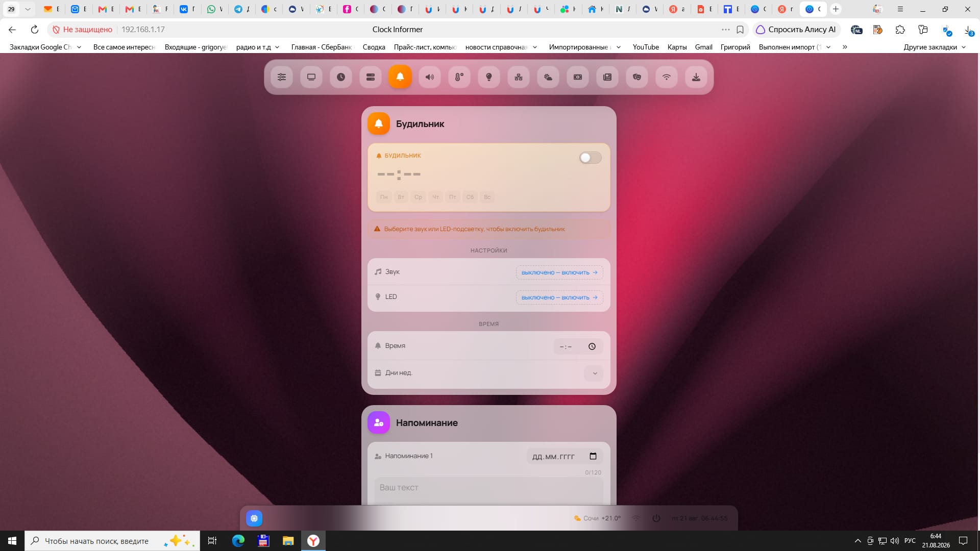Open the money banknote section icon

pyautogui.click(x=578, y=77)
